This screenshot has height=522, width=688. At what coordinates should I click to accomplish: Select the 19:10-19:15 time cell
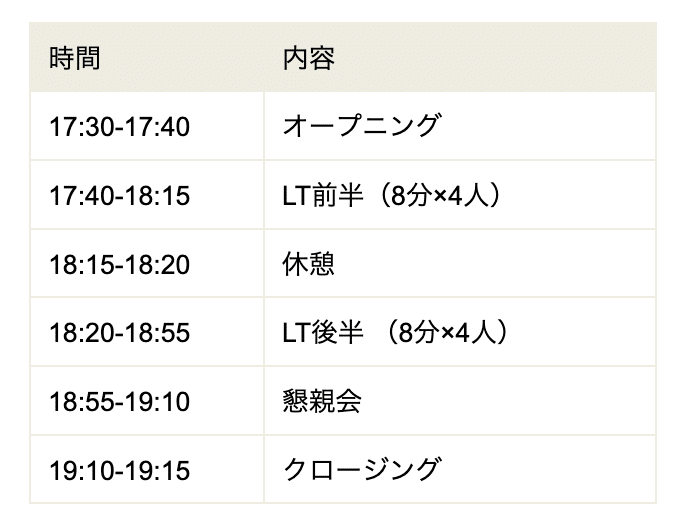(119, 470)
